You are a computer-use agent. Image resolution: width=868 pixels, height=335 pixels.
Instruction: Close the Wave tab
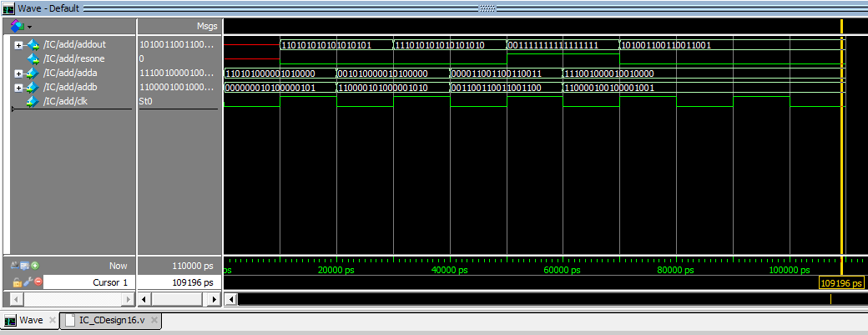pos(52,321)
